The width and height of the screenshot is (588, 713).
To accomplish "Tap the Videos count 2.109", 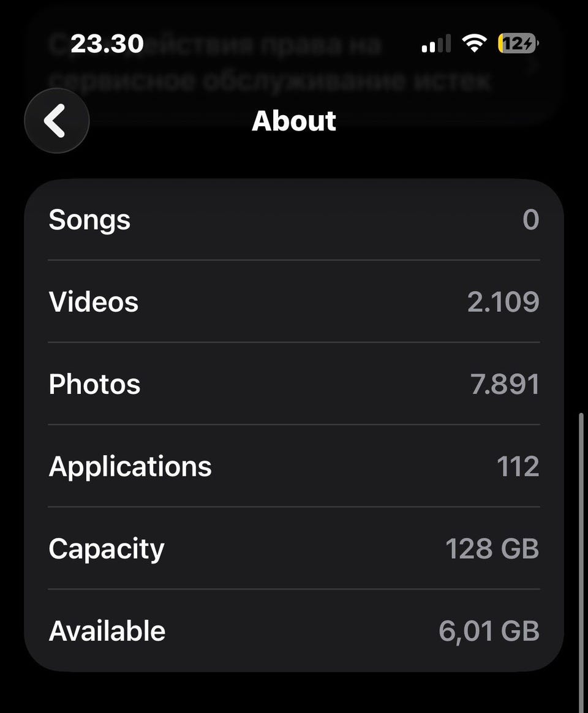I will pyautogui.click(x=503, y=302).
